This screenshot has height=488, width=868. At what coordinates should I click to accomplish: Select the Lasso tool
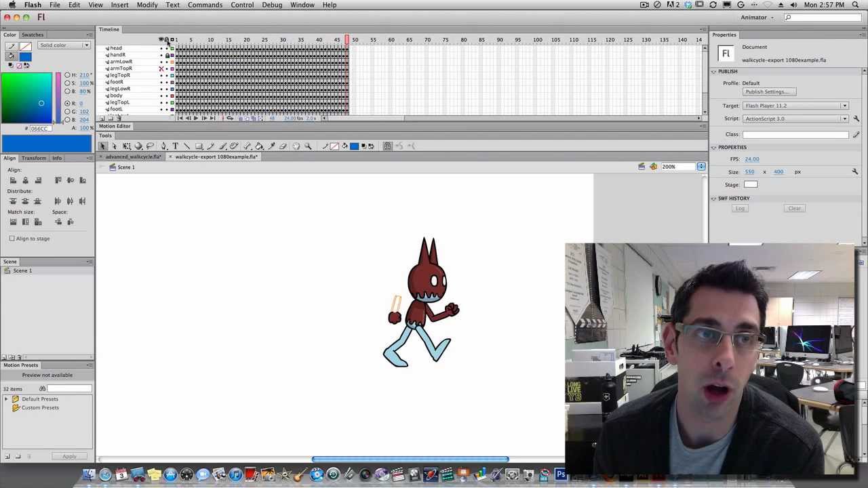pyautogui.click(x=150, y=146)
